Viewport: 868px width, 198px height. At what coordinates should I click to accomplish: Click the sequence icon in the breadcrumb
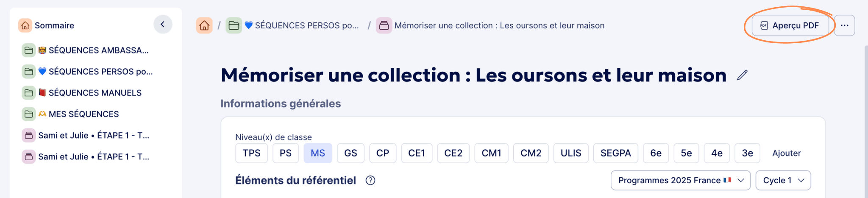coord(384,25)
